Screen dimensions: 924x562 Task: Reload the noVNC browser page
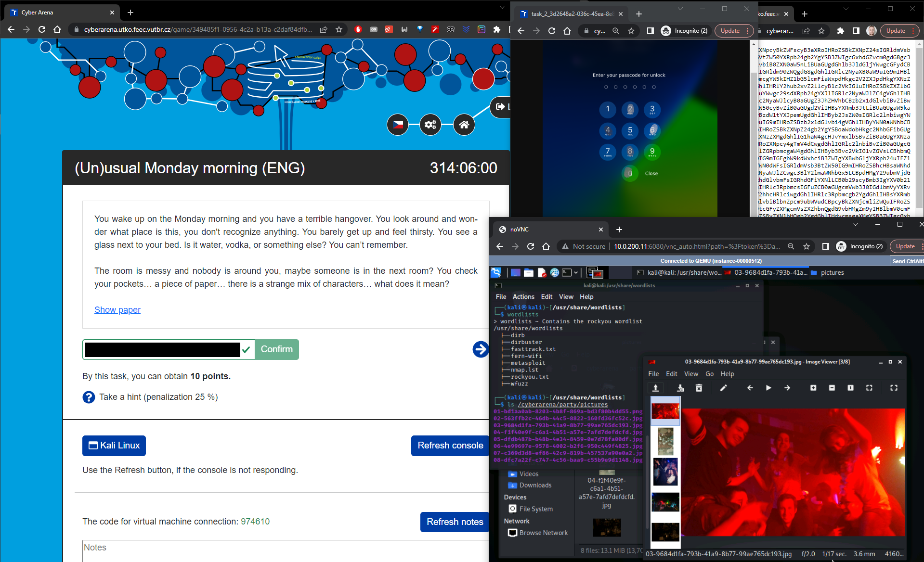(531, 246)
